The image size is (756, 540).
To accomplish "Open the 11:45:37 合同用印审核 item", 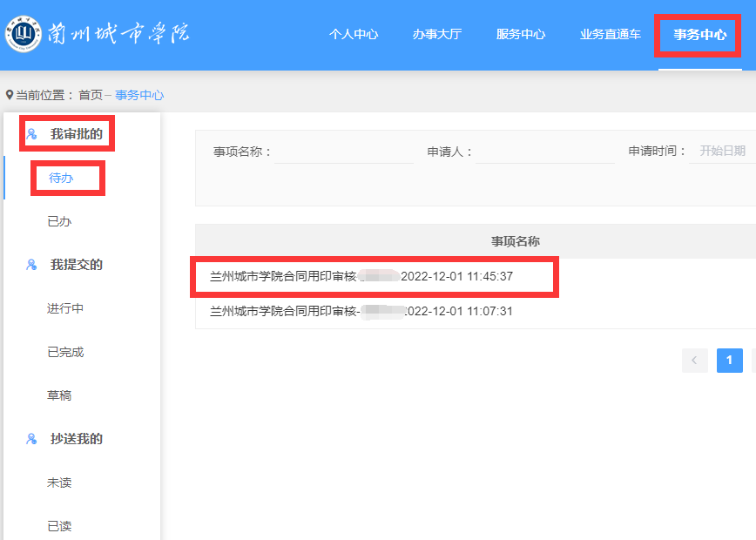I will coord(361,276).
